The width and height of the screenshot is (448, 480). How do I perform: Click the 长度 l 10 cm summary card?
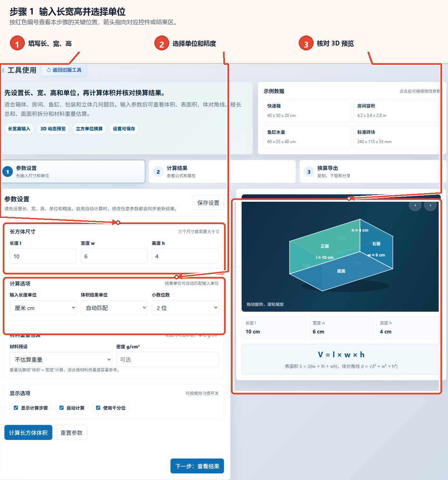[x=274, y=328]
